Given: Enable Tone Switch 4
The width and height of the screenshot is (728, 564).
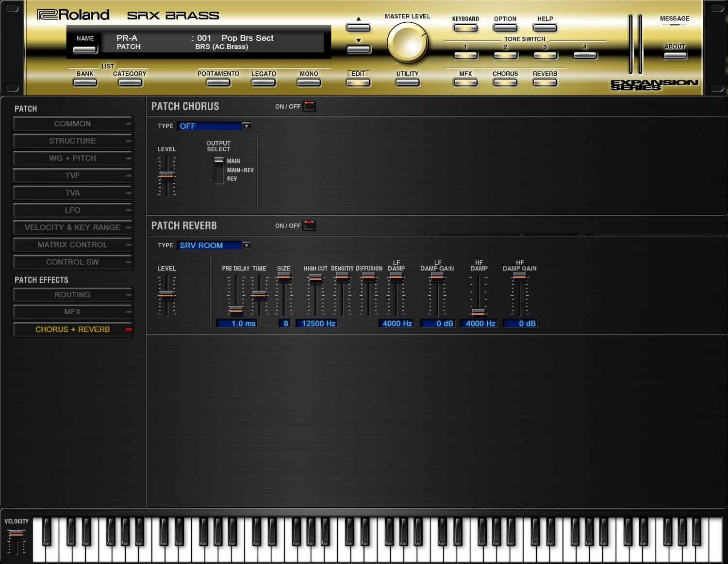Looking at the screenshot, I should coord(585,55).
